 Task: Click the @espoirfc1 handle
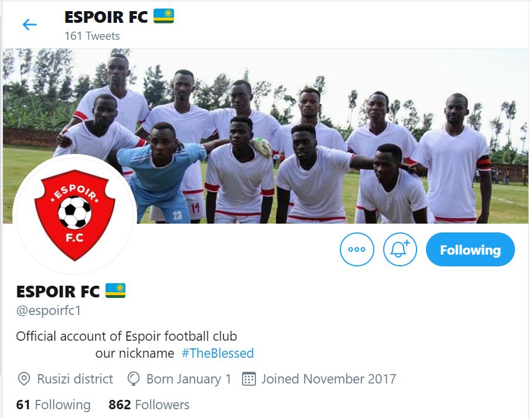click(x=49, y=310)
